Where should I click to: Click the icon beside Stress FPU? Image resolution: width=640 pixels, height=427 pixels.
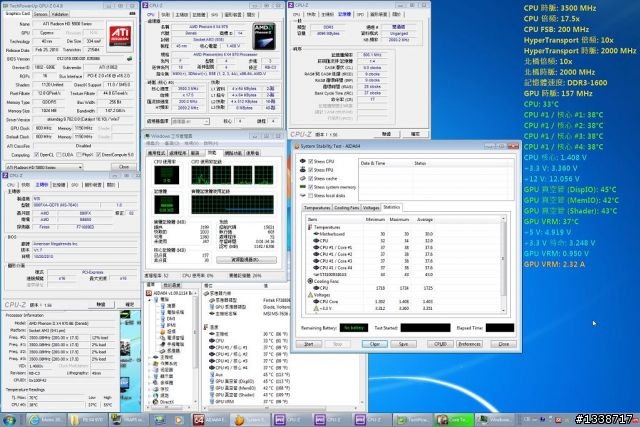[303, 169]
